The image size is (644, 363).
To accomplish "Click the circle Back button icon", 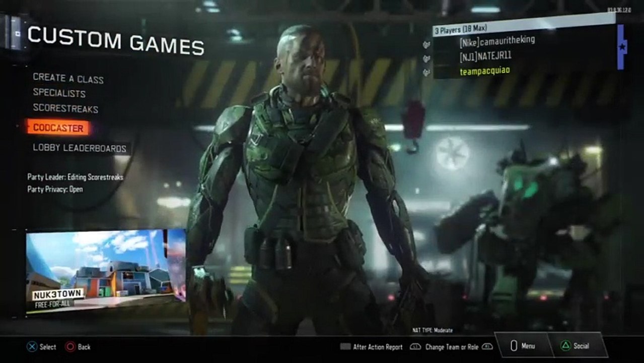I will coord(70,347).
